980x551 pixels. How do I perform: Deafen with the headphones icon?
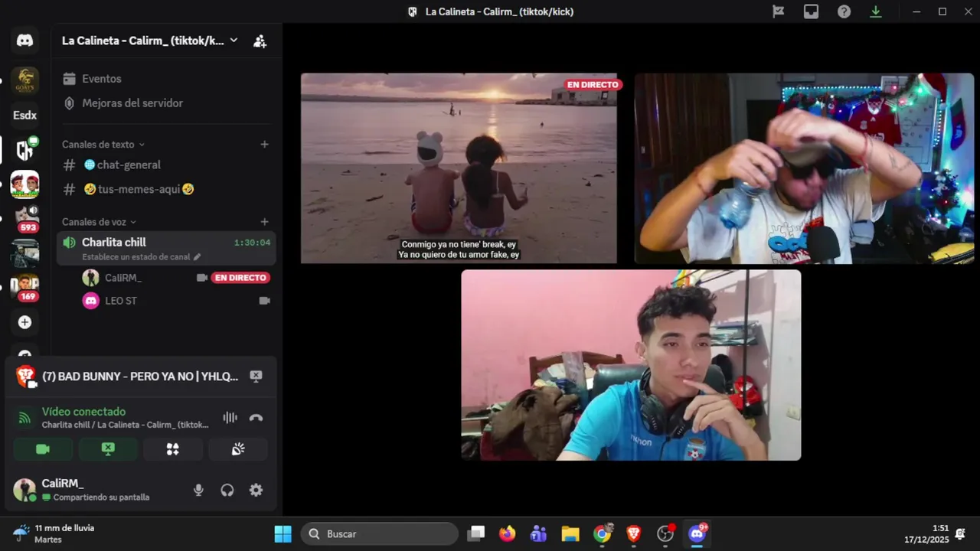227,491
